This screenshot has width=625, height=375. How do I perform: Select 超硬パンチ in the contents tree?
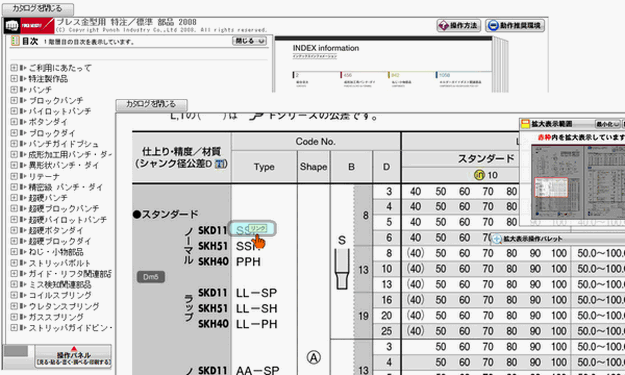click(48, 198)
